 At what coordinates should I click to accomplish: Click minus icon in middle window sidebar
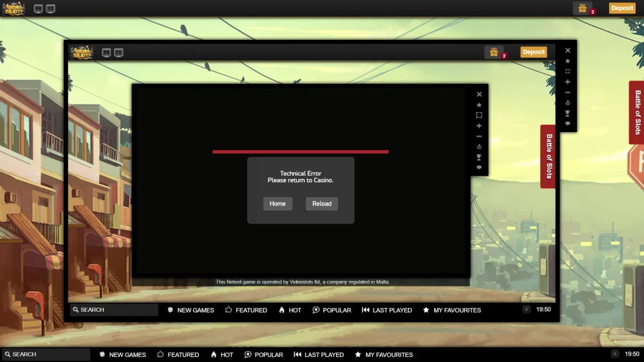[567, 93]
